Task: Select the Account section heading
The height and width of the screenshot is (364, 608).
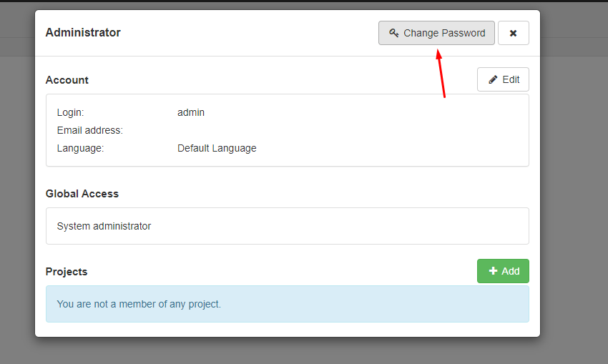Action: tap(67, 80)
